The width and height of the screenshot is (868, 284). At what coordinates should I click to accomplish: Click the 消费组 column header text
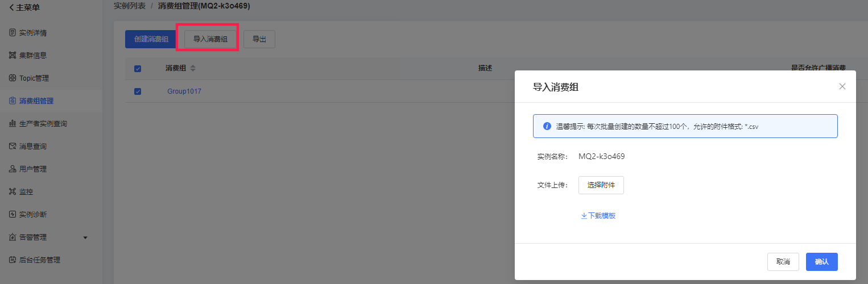[176, 68]
